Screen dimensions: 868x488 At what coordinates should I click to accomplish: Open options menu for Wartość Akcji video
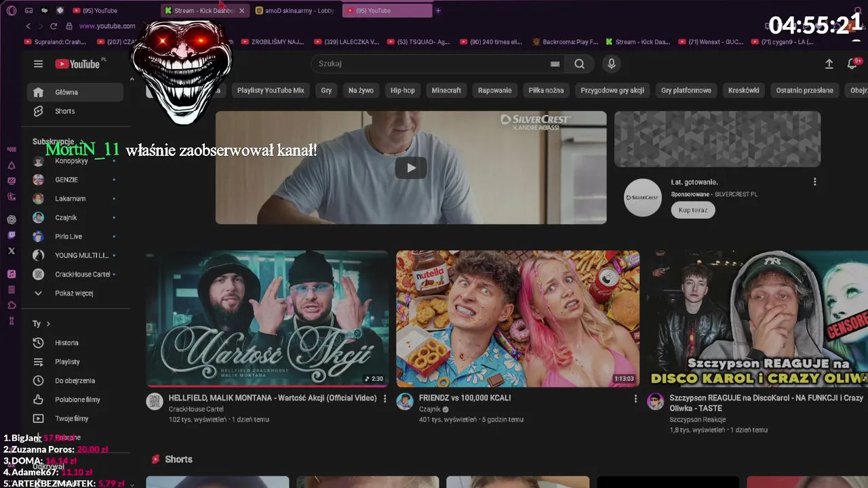click(384, 399)
